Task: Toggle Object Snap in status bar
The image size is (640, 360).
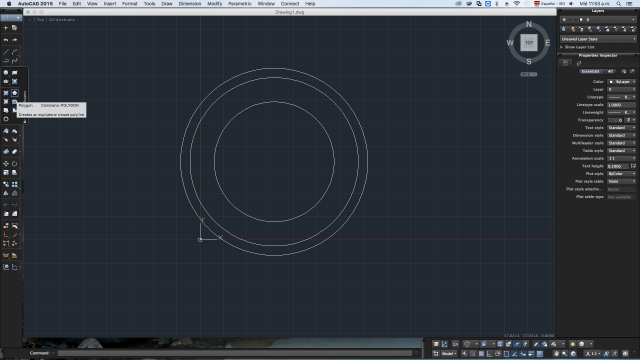Action: [506, 353]
